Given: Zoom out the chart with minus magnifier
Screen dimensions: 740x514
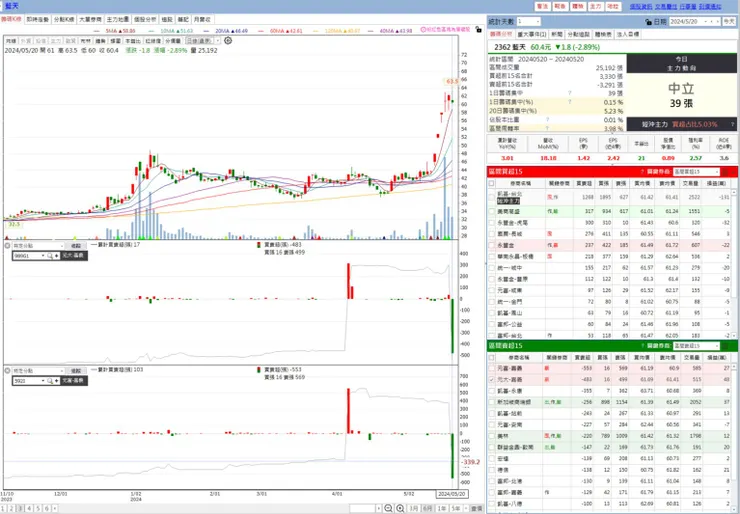Looking at the screenshot, I should tap(388, 508).
